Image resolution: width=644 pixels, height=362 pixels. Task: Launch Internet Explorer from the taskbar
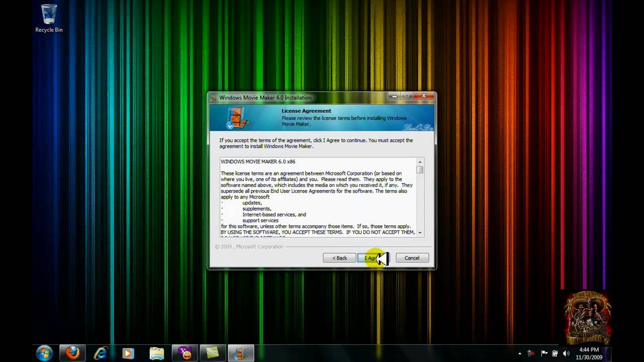[x=101, y=353]
